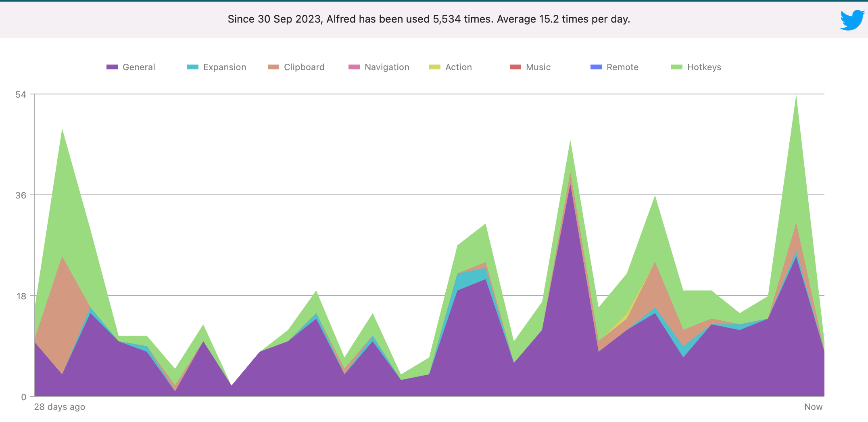Toggle the Music legend series
868x422 pixels.
click(530, 67)
